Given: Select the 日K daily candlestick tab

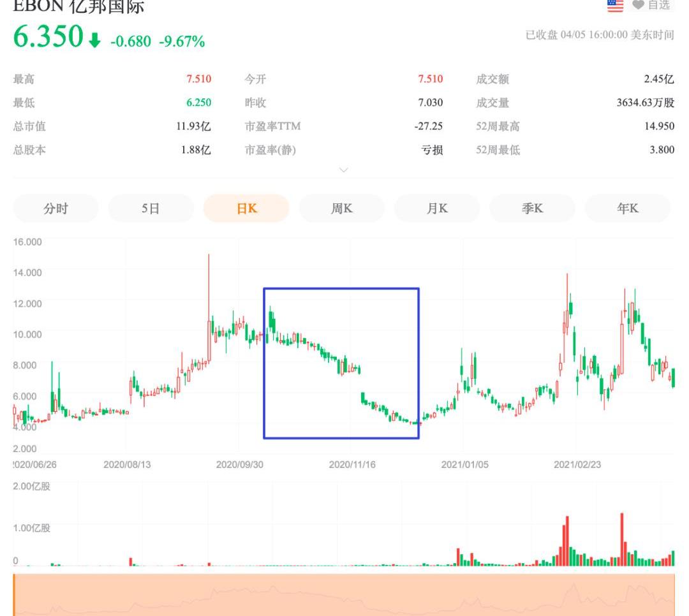Looking at the screenshot, I should (x=246, y=209).
